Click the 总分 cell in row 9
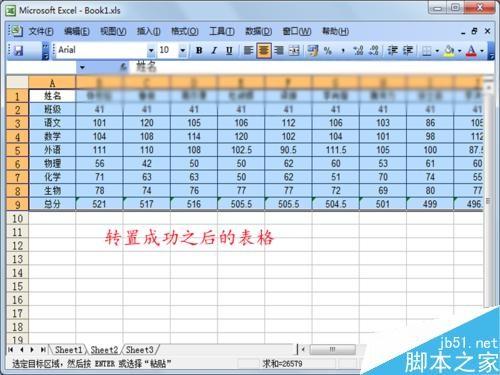This screenshot has height=375, width=500. 52,204
